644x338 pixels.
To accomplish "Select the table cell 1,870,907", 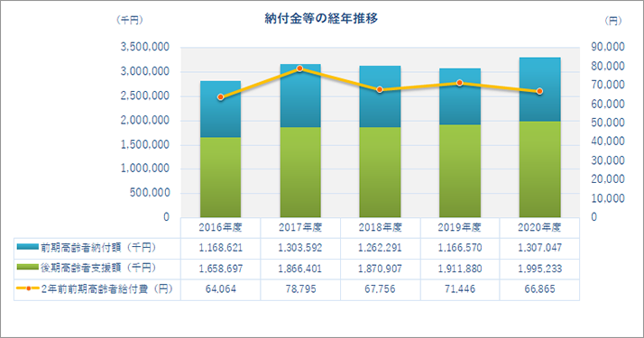I will 381,269.
